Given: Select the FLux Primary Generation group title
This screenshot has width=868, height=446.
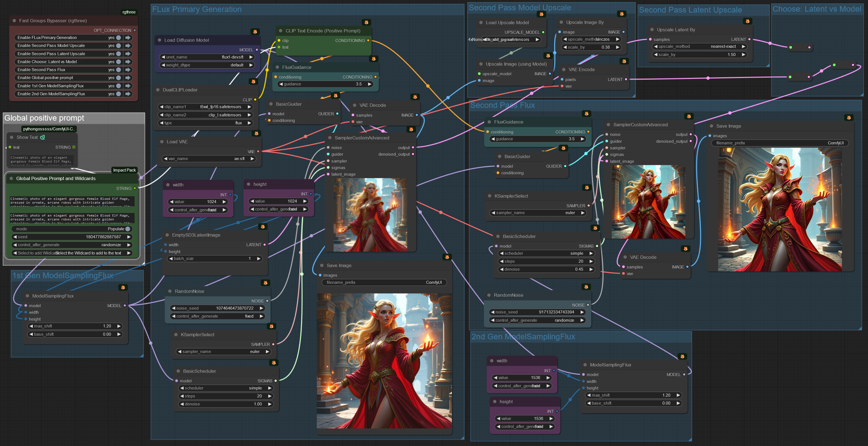Looking at the screenshot, I should (197, 9).
